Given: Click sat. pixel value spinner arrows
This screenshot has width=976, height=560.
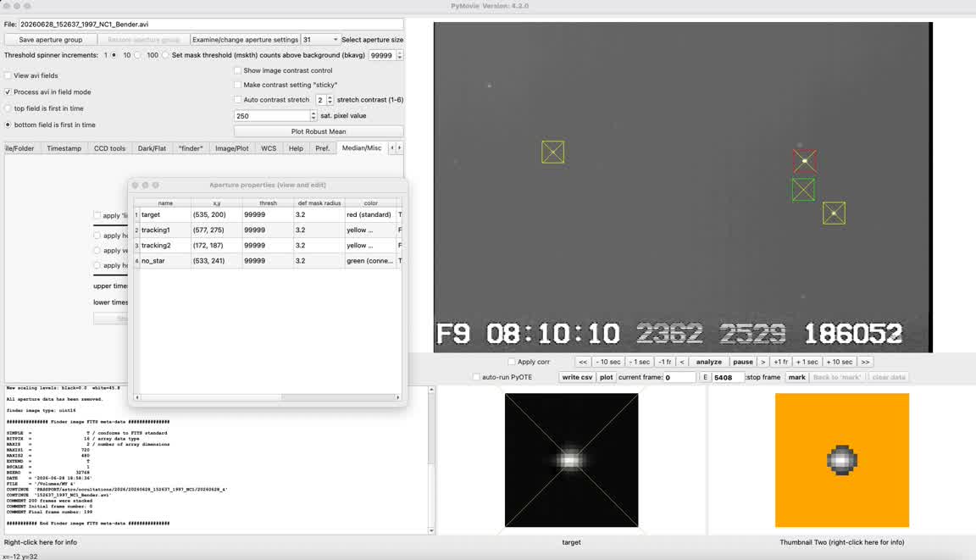Looking at the screenshot, I should pyautogui.click(x=313, y=116).
